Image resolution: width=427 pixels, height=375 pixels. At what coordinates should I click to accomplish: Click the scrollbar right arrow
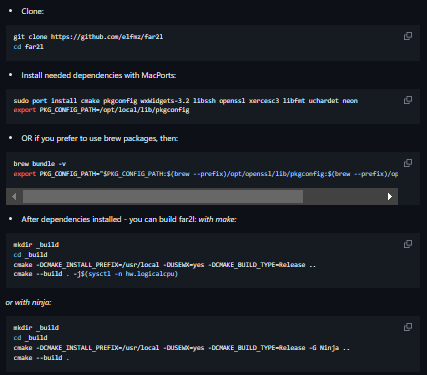[390, 197]
